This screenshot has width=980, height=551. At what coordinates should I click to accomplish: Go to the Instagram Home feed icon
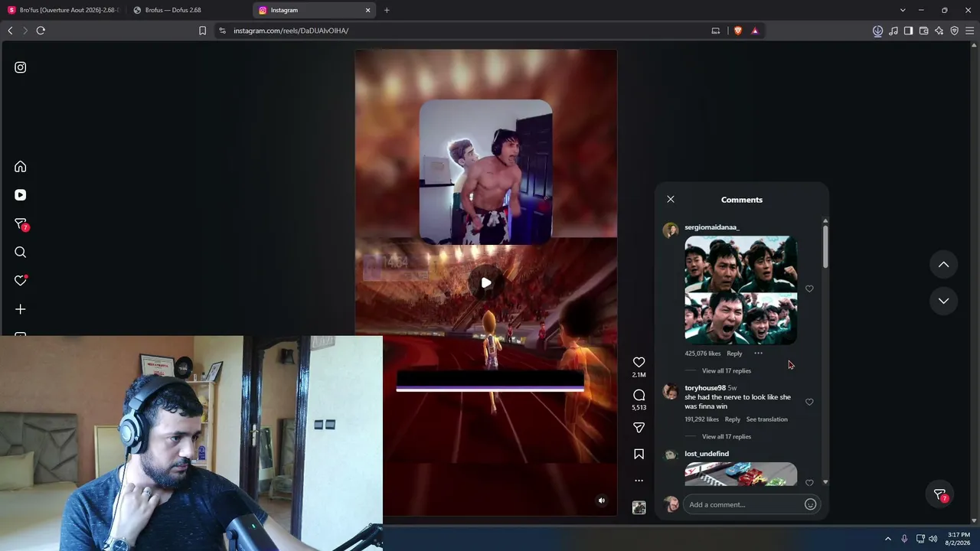[x=21, y=167]
